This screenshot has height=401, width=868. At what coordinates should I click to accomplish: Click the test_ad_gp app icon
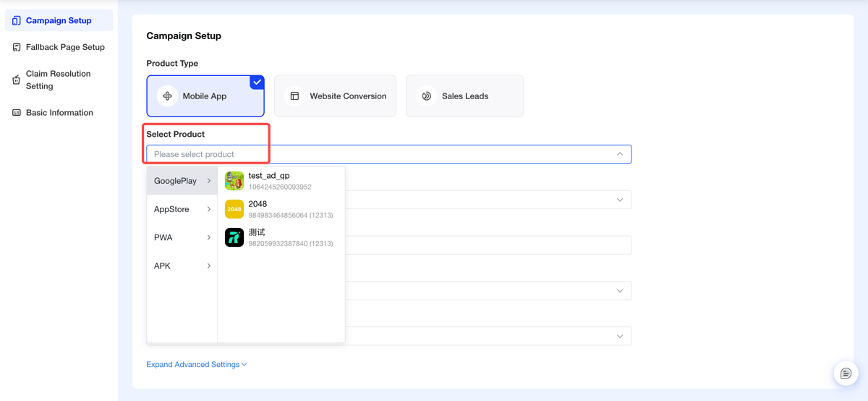click(234, 181)
